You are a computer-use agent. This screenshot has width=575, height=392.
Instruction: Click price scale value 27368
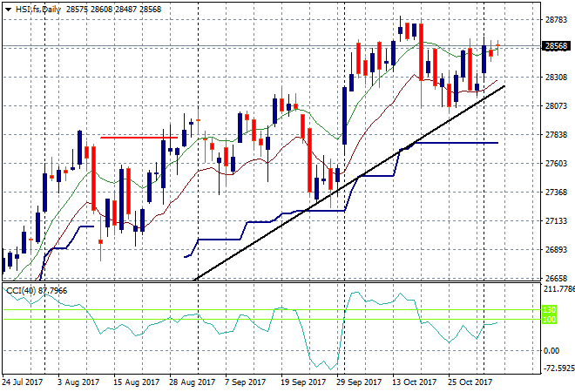click(x=557, y=193)
